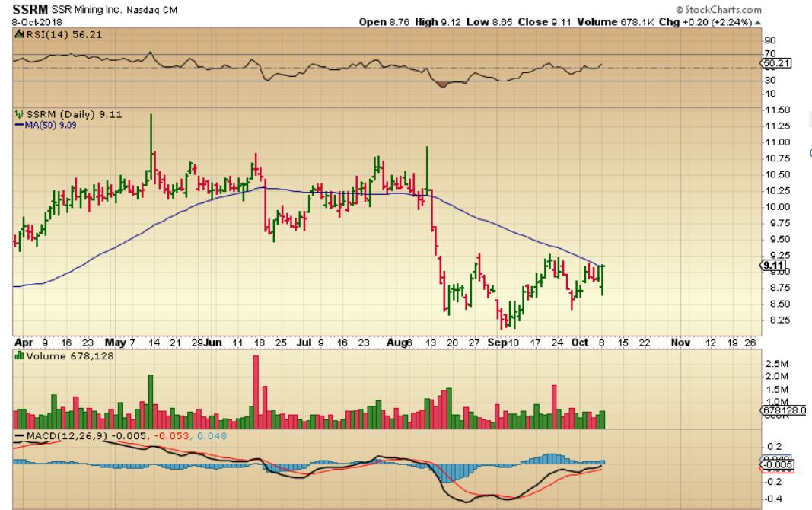
Task: Click the -0.005 tag on the MACD axis
Action: [x=777, y=465]
